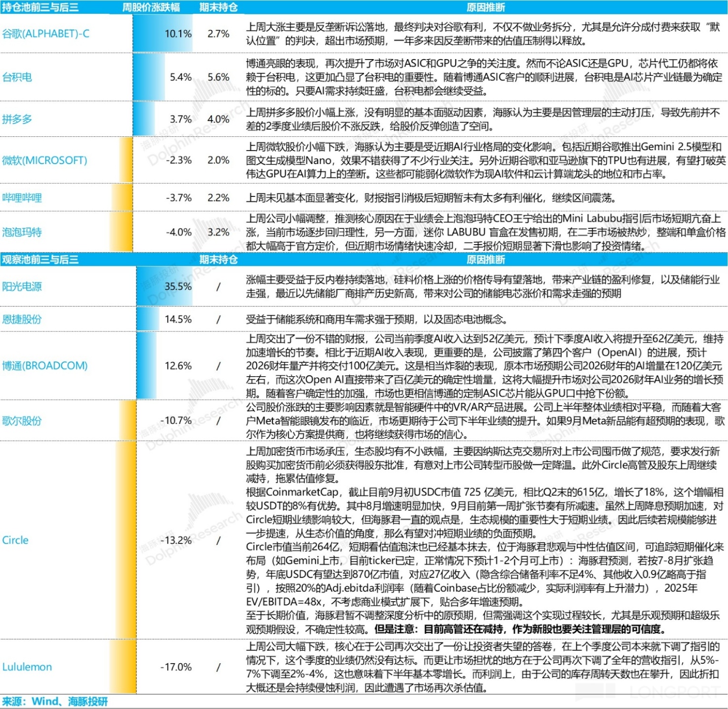Select the 微软(MICROSOFT) stock name
The width and height of the screenshot is (728, 709).
pos(44,160)
